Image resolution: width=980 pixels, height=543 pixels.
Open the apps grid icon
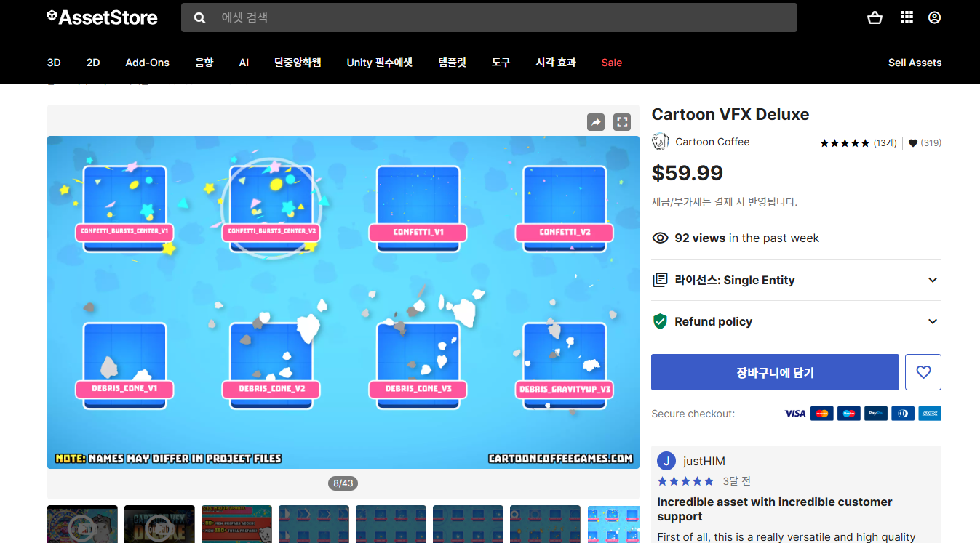[907, 17]
